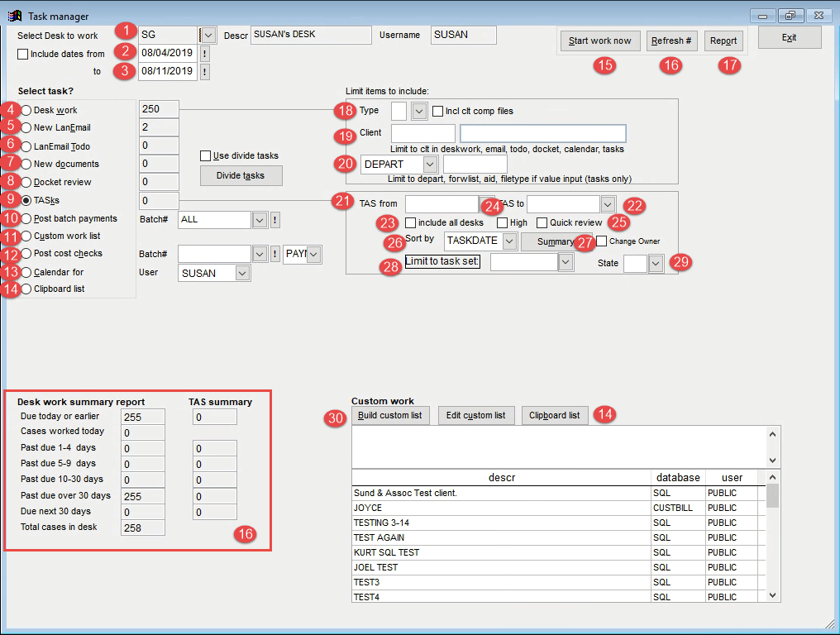Viewport: 840px width, 635px height.
Task: Open the Report button
Action: click(x=723, y=41)
